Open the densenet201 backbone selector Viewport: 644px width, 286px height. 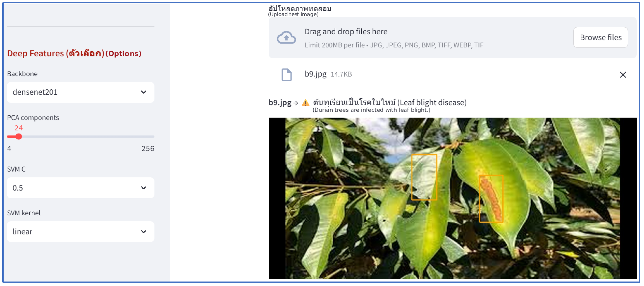(x=81, y=92)
